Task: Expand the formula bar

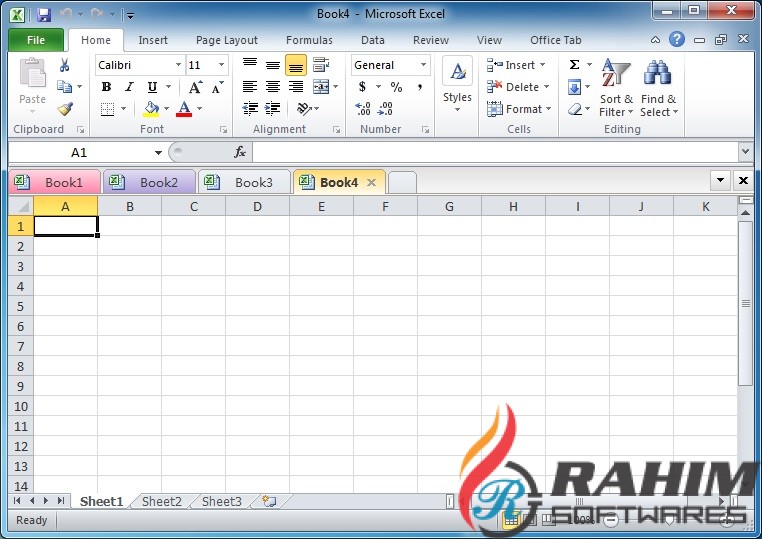Action: [745, 152]
